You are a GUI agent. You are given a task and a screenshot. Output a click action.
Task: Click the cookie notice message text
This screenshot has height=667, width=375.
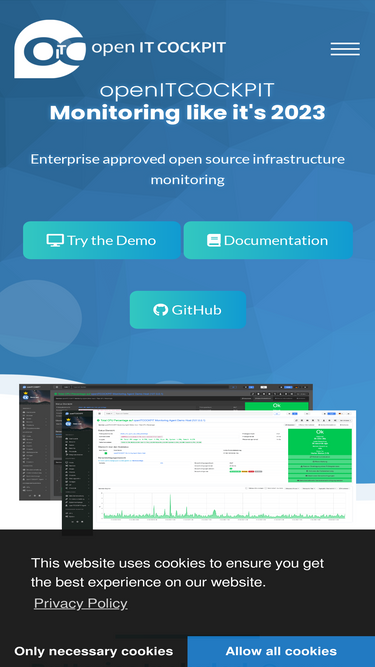click(x=177, y=572)
